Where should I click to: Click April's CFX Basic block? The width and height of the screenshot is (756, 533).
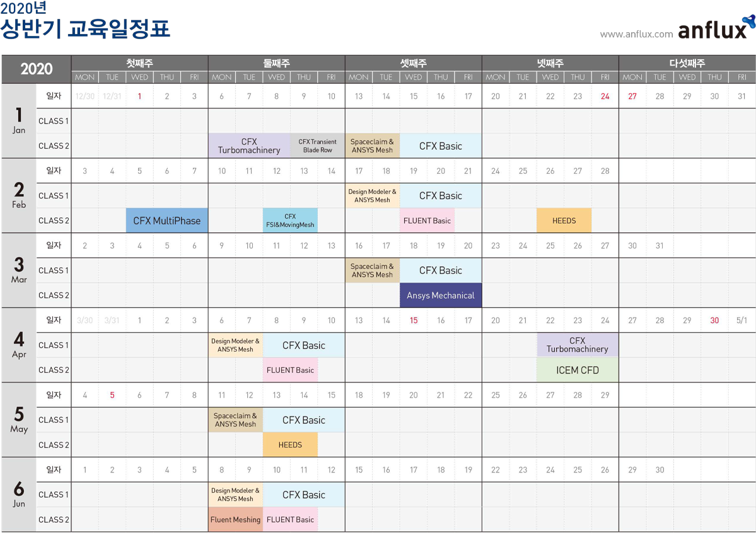coord(304,345)
